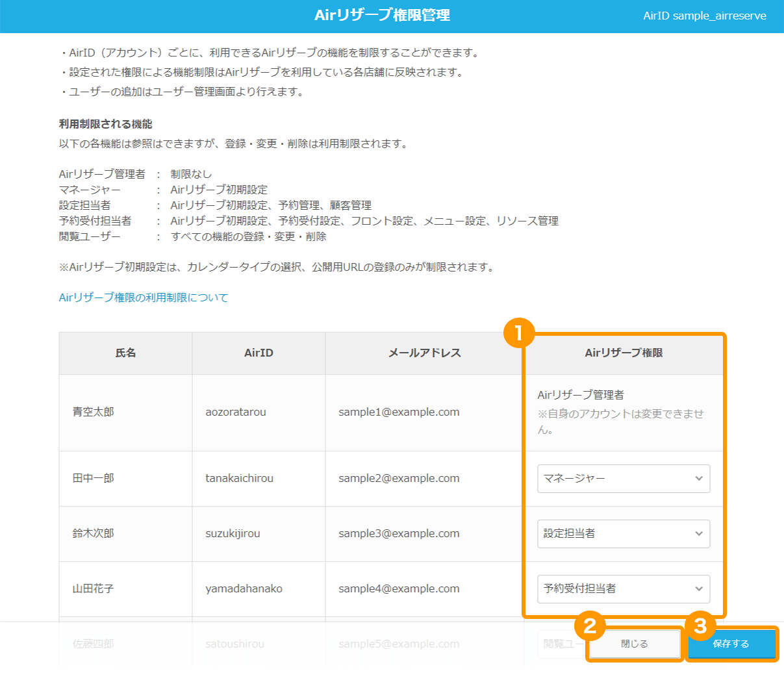Open the 予約受付担当者 permission dropdown for 山田花子
This screenshot has width=784, height=682.
pos(624,589)
